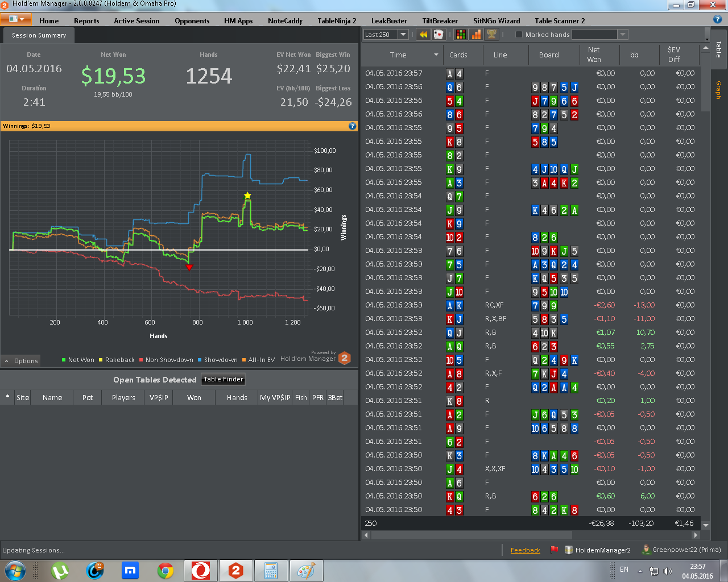Click the Table Finder button

pyautogui.click(x=224, y=380)
